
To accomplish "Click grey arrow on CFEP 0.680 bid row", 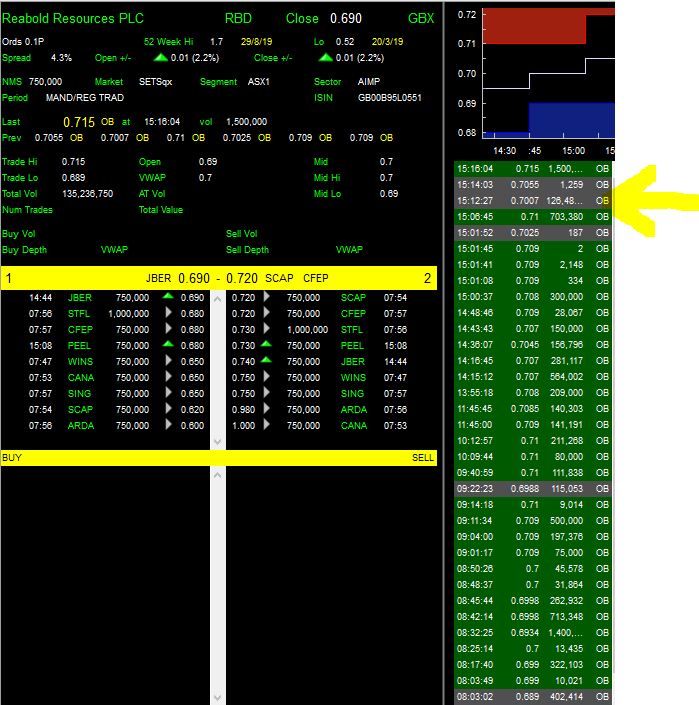I will (169, 329).
